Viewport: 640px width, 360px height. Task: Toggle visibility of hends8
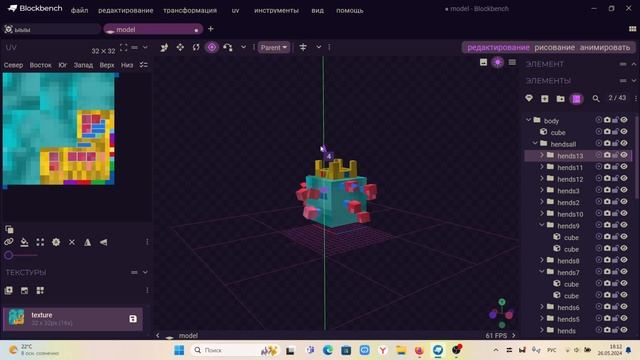point(624,260)
